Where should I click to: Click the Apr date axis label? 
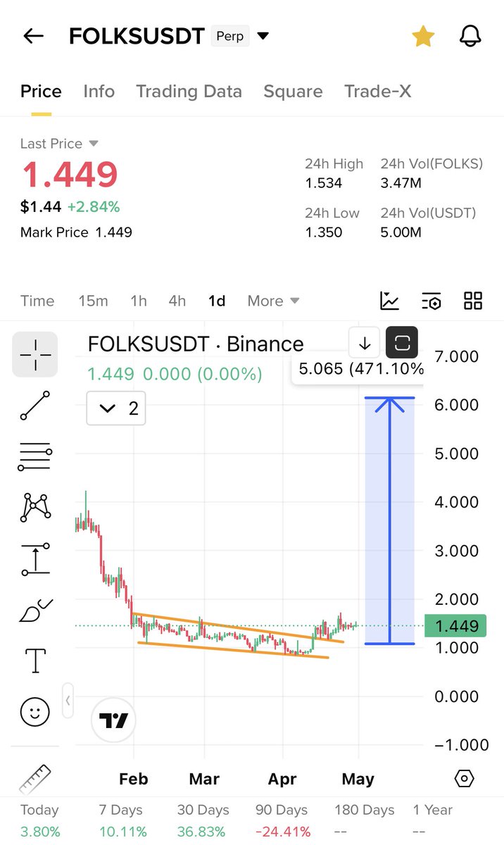pyautogui.click(x=282, y=779)
